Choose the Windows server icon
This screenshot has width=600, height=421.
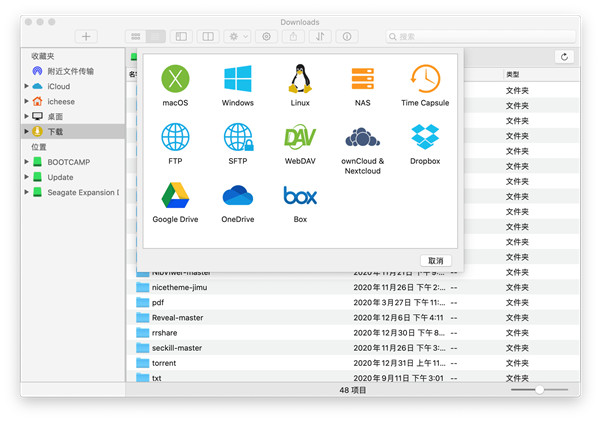point(238,79)
